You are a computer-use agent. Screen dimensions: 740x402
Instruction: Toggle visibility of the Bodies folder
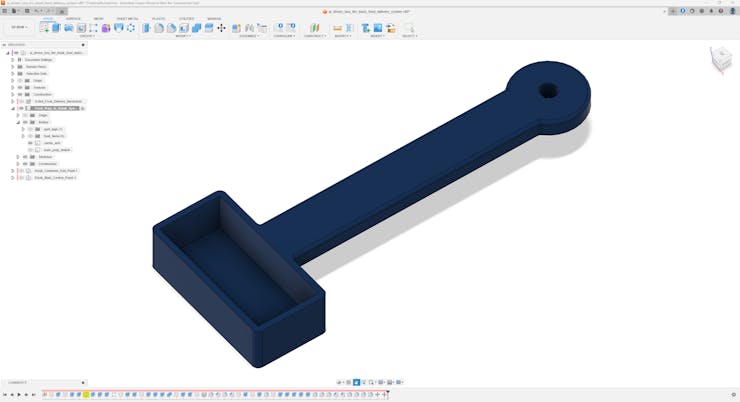25,122
